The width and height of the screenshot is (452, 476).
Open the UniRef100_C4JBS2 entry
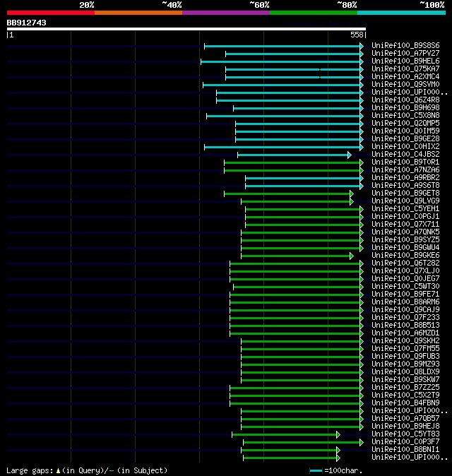click(405, 155)
